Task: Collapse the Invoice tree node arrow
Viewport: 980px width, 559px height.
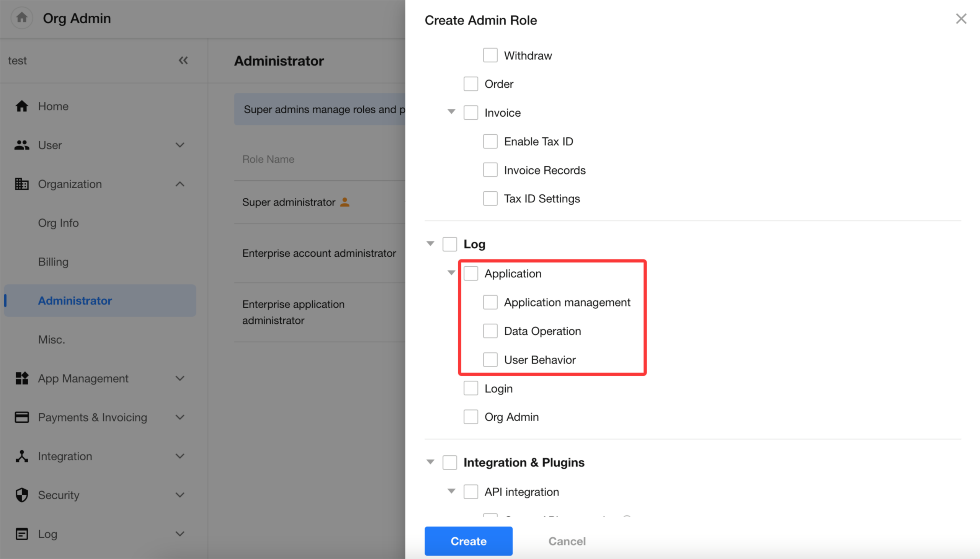Action: point(451,112)
